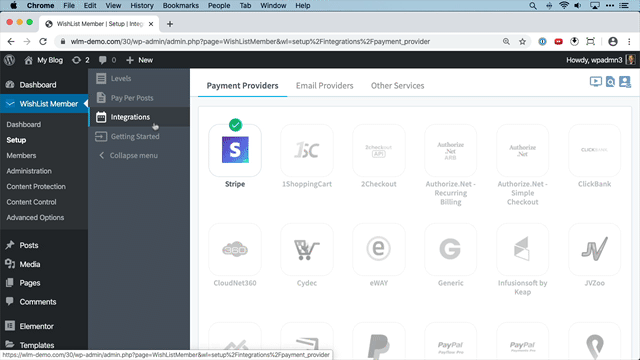Open the search help icon
This screenshot has width=640, height=360.
(x=610, y=82)
